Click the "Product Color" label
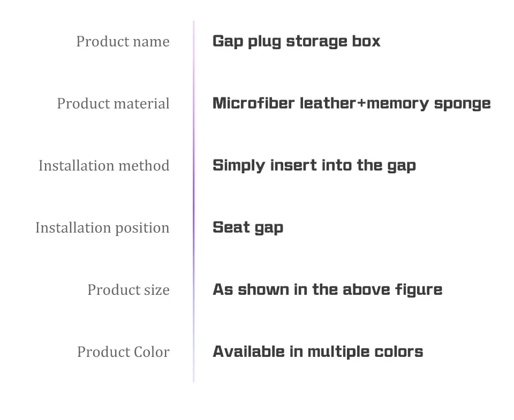Image resolution: width=514 pixels, height=420 pixels. 123,352
